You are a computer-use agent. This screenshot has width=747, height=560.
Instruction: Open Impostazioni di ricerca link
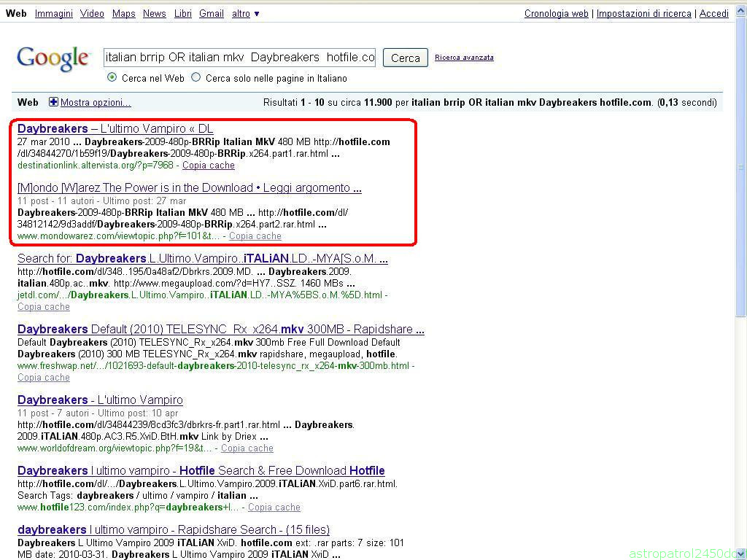point(643,14)
